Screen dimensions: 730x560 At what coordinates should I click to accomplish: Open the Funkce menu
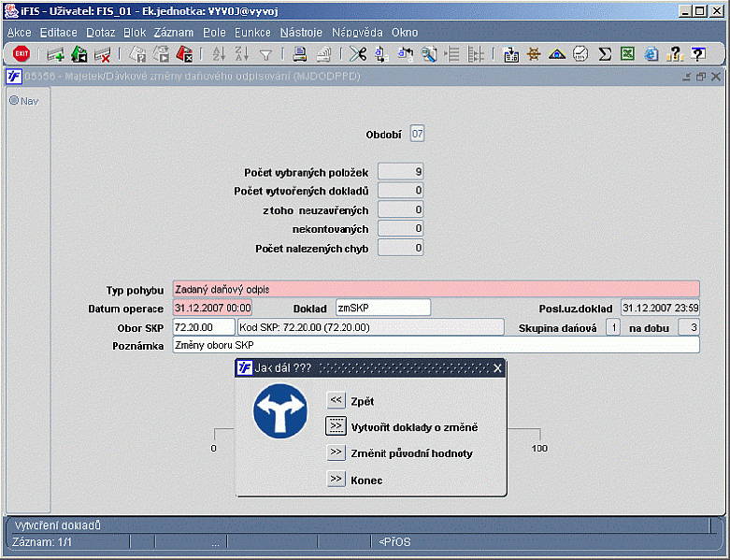(252, 33)
